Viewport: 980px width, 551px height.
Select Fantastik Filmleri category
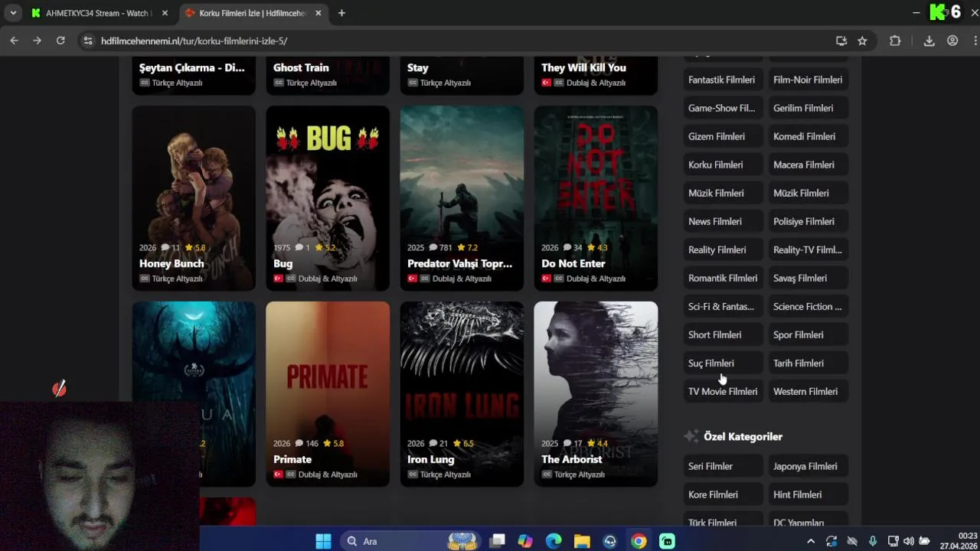(x=721, y=80)
